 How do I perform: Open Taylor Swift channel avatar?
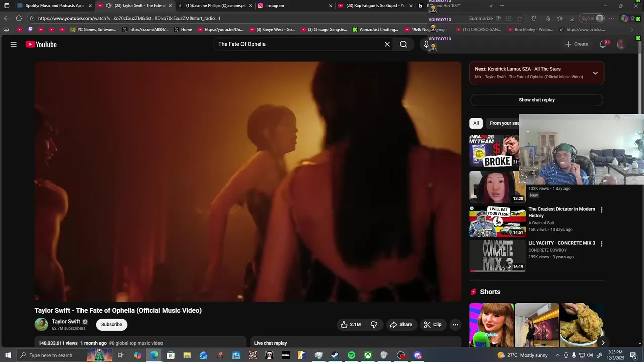[x=41, y=325]
